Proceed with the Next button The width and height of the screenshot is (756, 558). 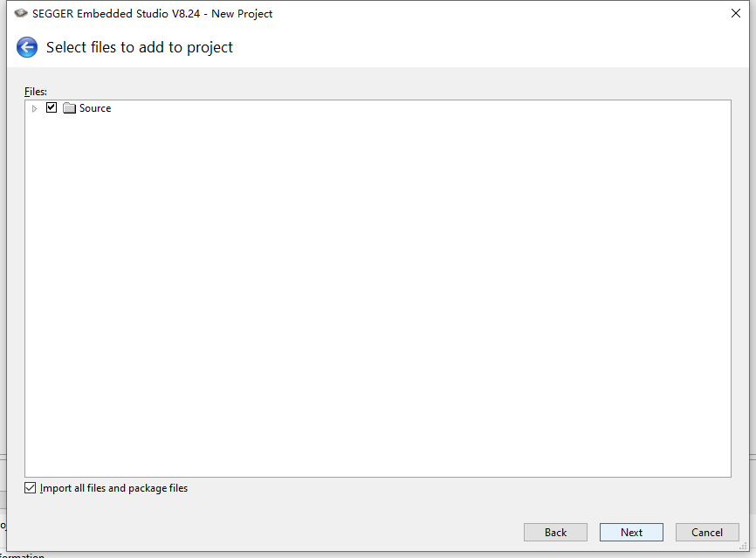pos(631,532)
